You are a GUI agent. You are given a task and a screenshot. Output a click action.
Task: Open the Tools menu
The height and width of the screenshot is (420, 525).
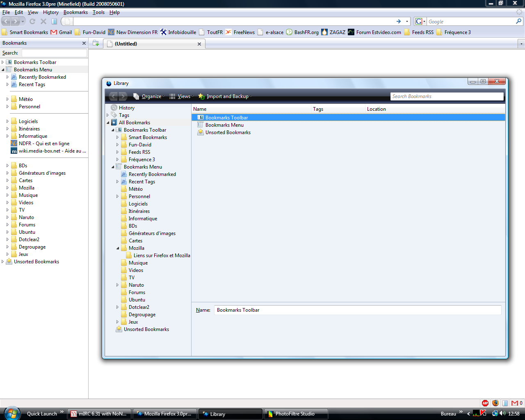coord(98,12)
